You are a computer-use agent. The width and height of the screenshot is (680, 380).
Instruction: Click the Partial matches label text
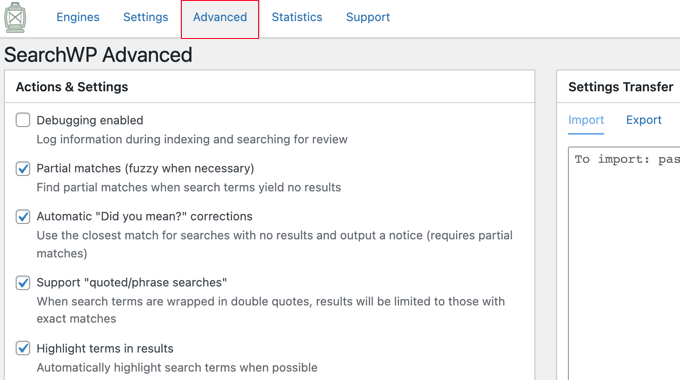145,168
